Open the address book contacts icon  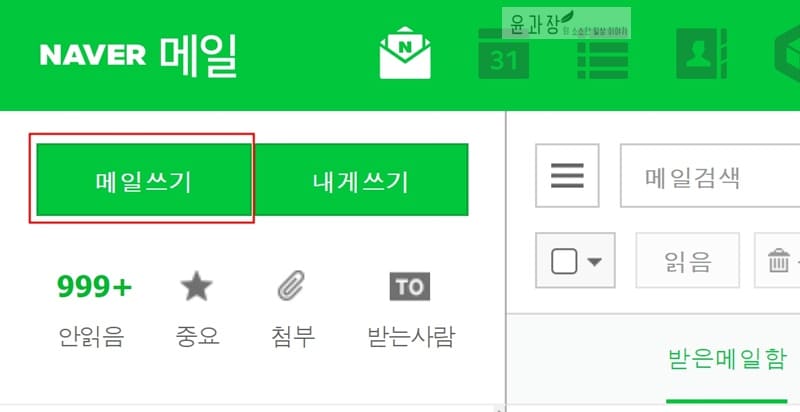(x=701, y=54)
